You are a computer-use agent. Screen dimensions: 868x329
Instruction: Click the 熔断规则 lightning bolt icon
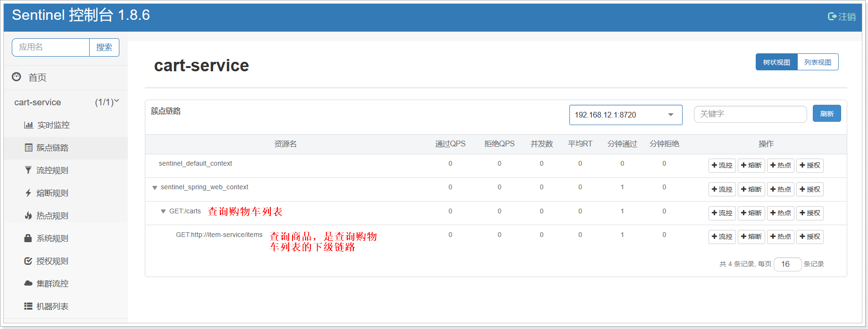click(x=28, y=193)
